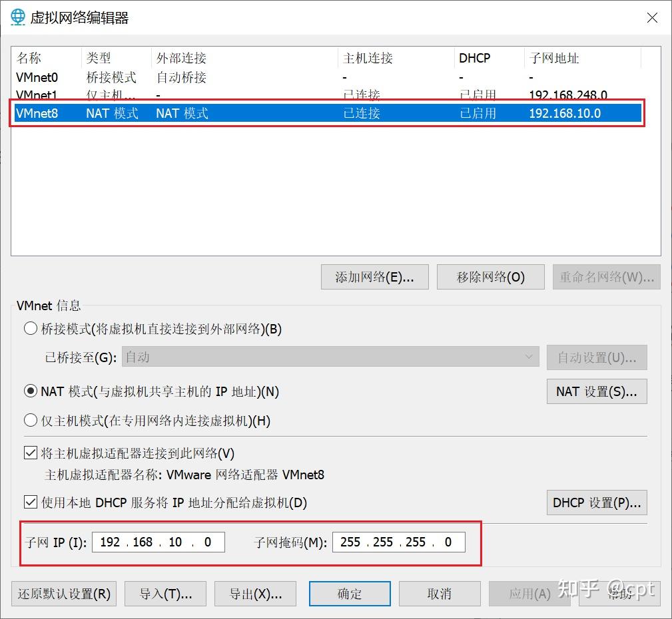Select the 仅主机模式 radio button
Screen dimensions: 672x619
pyautogui.click(x=31, y=421)
